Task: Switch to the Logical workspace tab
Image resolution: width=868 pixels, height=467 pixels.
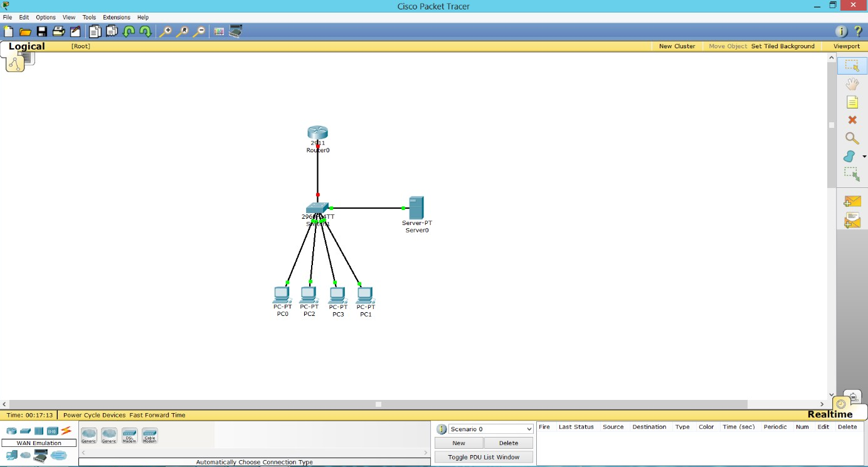Action: click(x=27, y=46)
